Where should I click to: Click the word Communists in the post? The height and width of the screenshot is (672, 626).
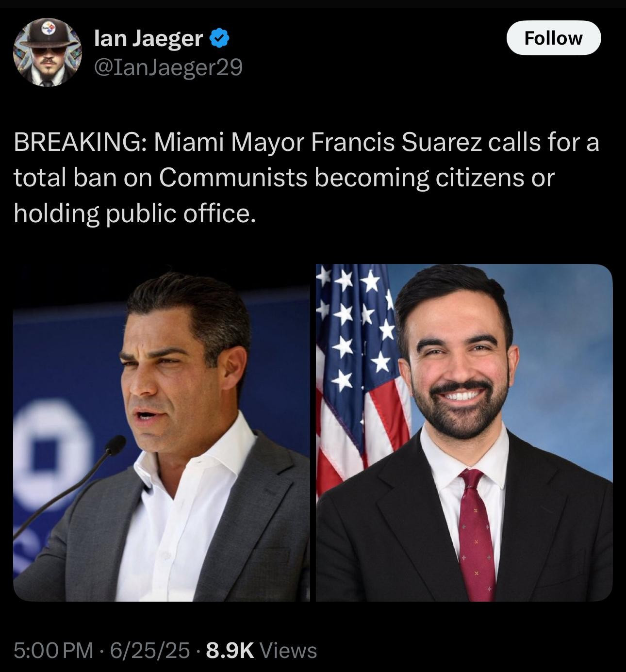coord(233,178)
